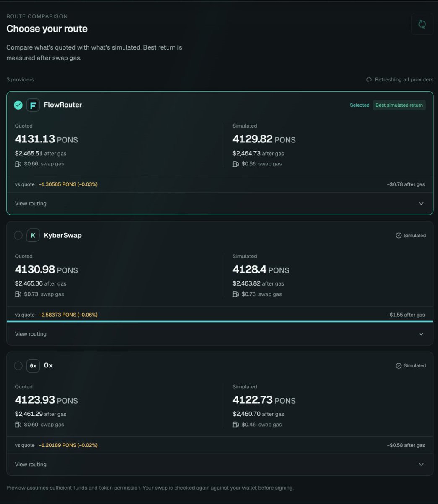The height and width of the screenshot is (504, 438).
Task: Click the preview disclaimer text at bottom
Action: point(150,488)
